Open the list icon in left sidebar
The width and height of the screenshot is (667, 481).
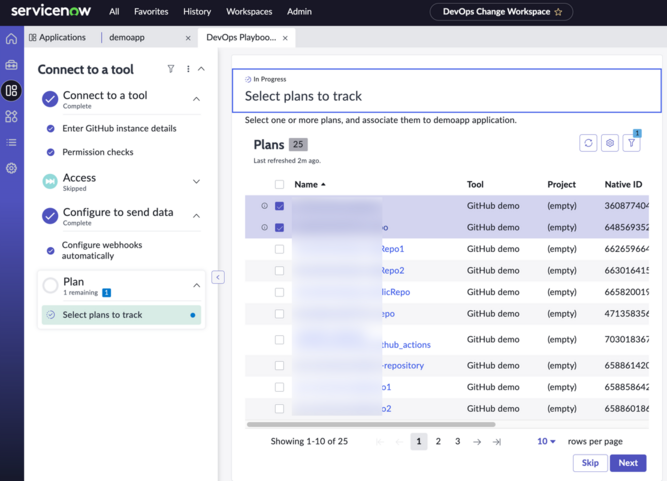[11, 142]
